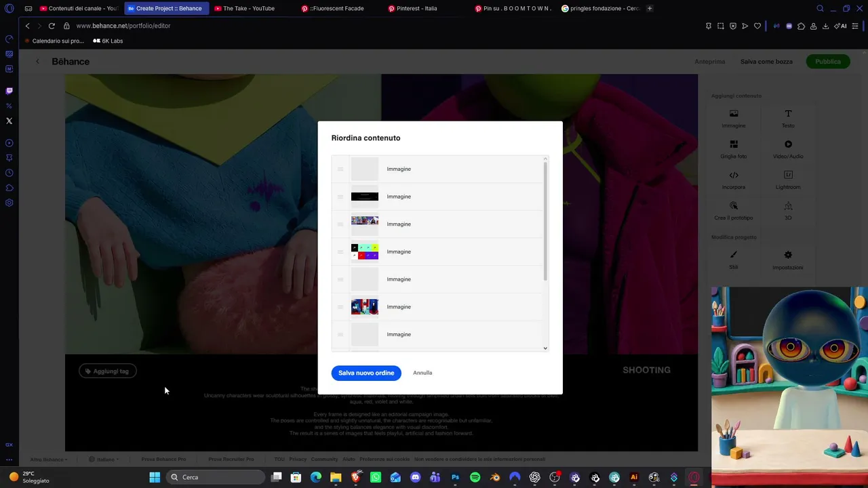
Task: Add an Immagine content block
Action: [734, 119]
